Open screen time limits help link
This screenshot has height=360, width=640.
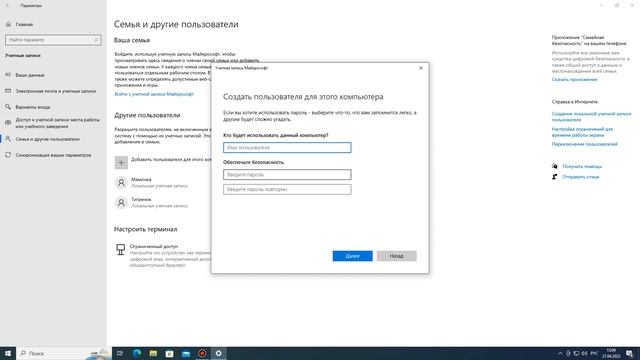tap(582, 132)
